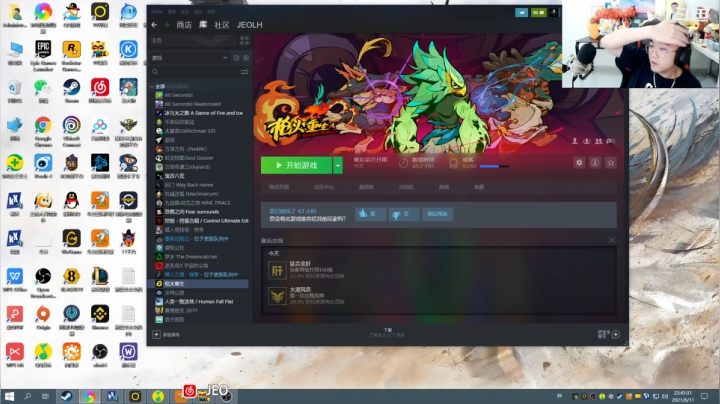
Task: Open the Library tab in Steam
Action: click(203, 25)
